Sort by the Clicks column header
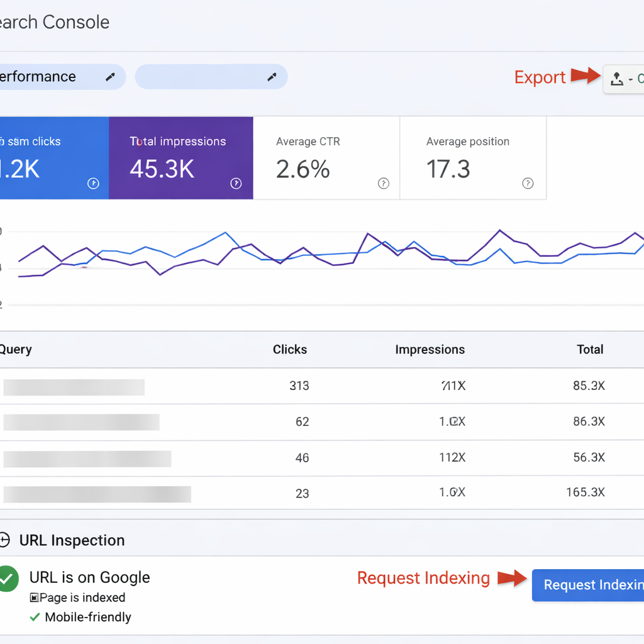The height and width of the screenshot is (644, 644). click(289, 350)
